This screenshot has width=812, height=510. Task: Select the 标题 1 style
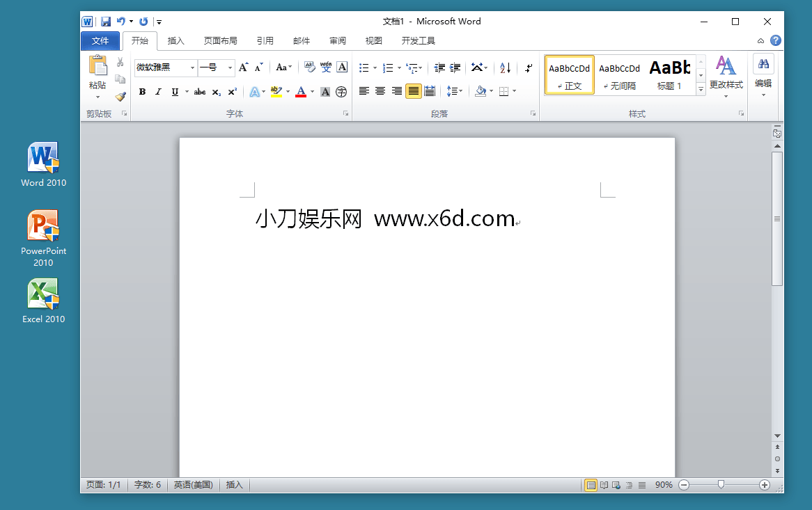pyautogui.click(x=669, y=75)
